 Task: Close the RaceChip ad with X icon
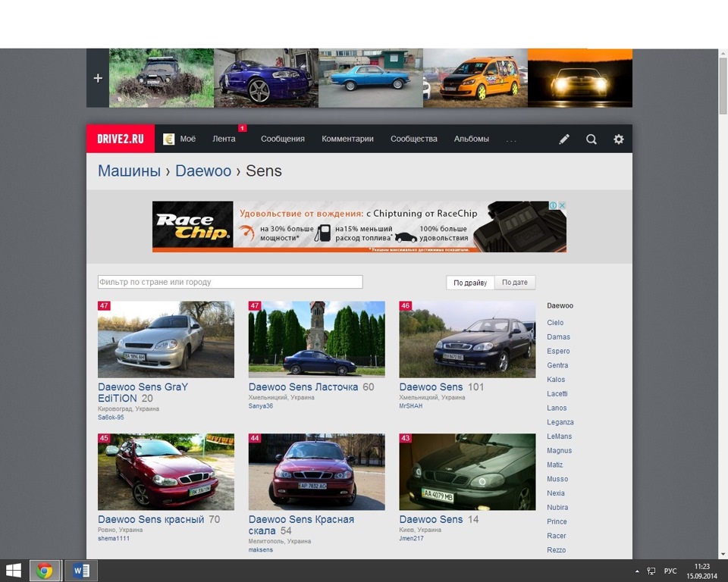click(x=562, y=205)
